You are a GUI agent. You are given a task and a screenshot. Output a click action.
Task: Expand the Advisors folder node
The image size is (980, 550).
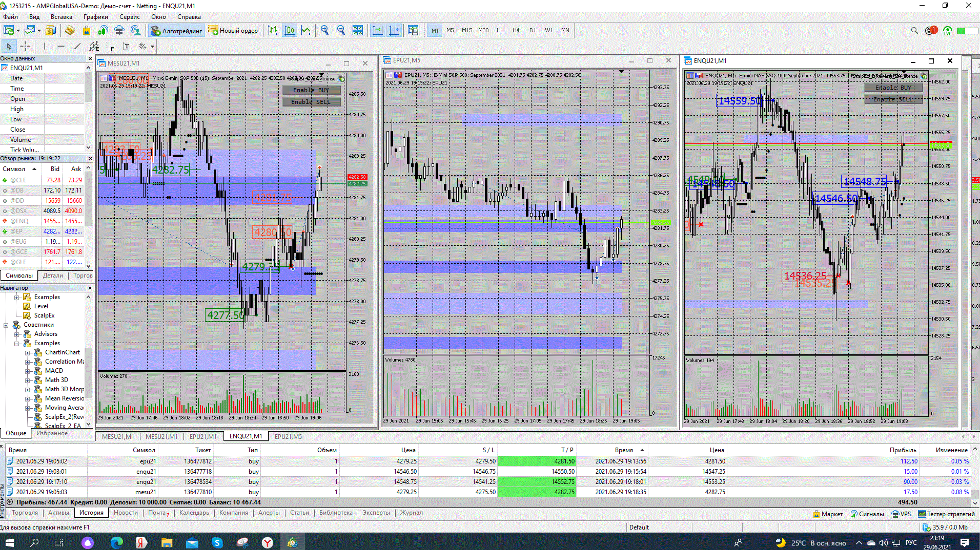click(17, 334)
